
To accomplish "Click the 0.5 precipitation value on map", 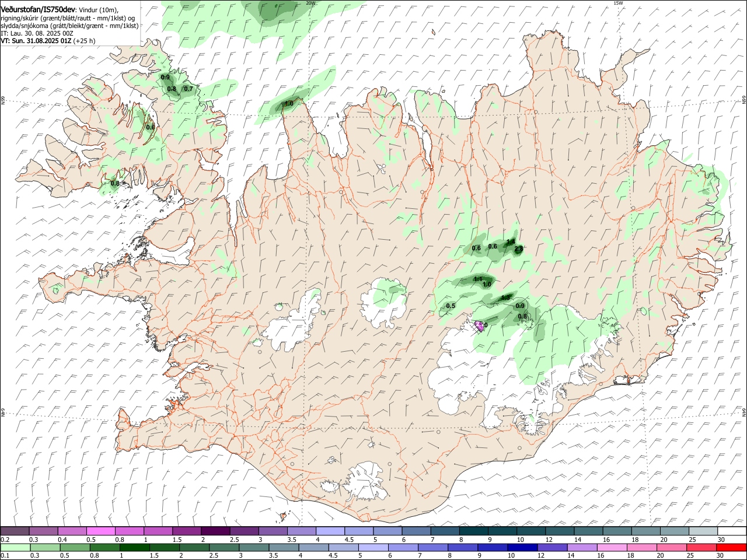I will (x=451, y=306).
